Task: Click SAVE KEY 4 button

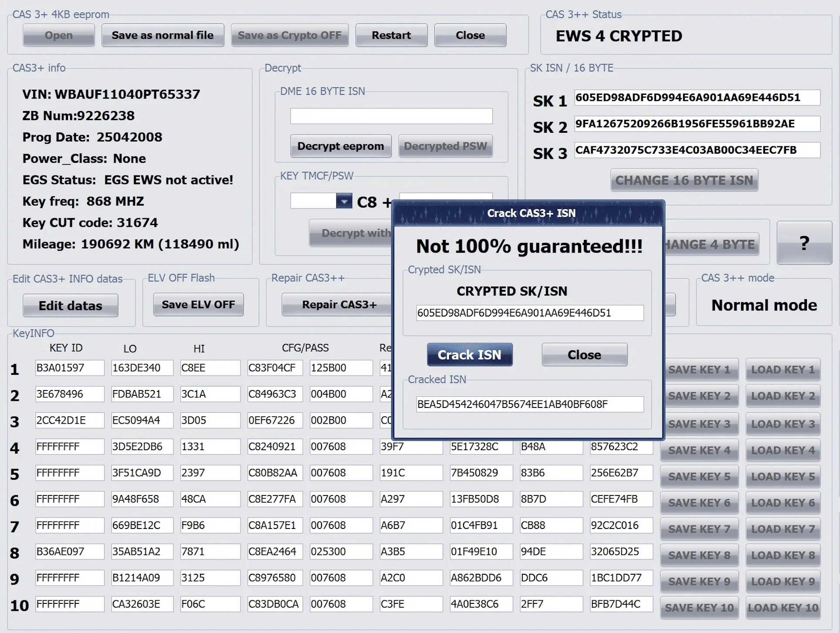Action: pos(699,450)
